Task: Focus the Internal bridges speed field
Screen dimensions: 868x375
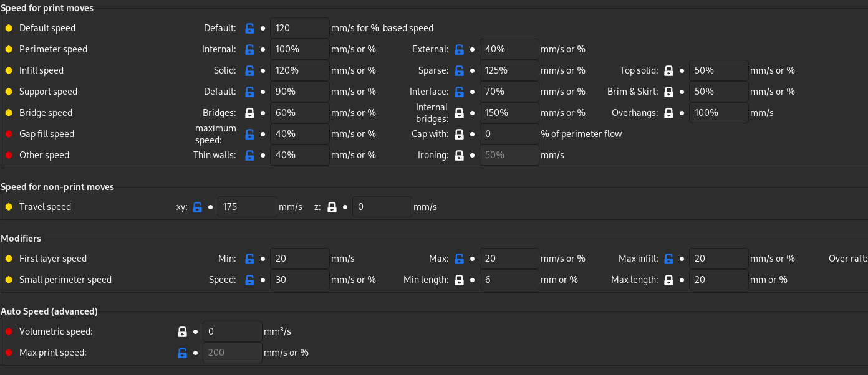Action: point(509,113)
